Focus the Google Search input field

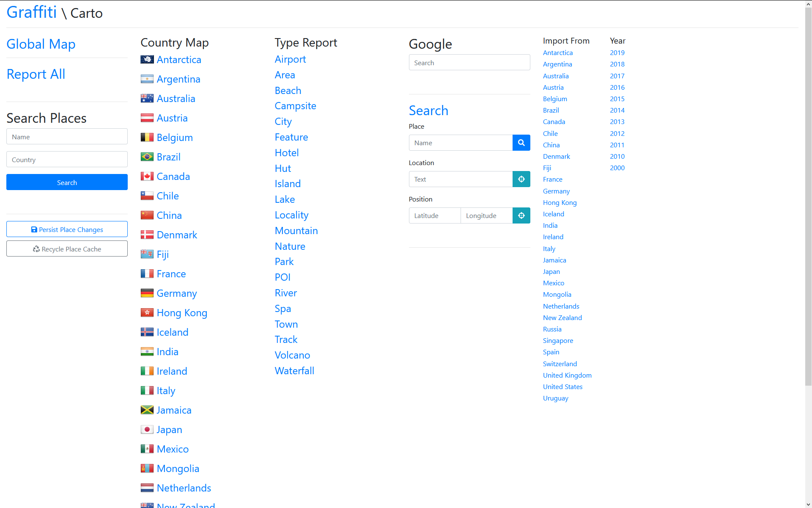pyautogui.click(x=469, y=63)
